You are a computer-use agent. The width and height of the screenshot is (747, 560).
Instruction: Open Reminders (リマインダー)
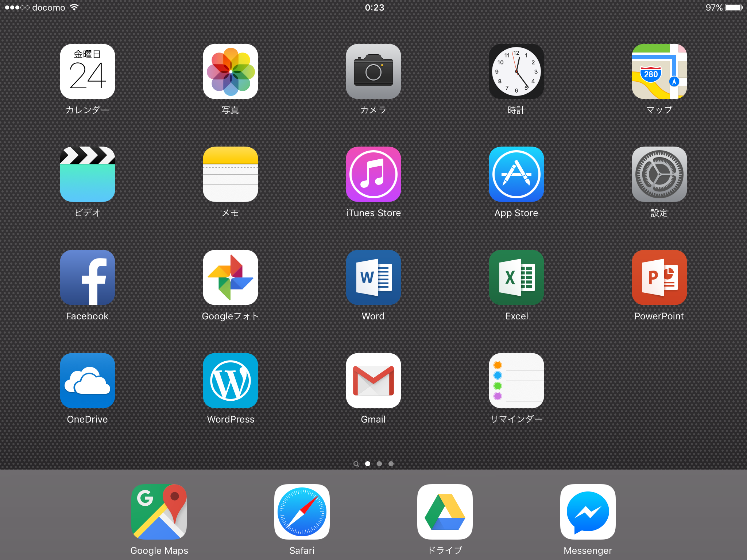[x=516, y=381]
